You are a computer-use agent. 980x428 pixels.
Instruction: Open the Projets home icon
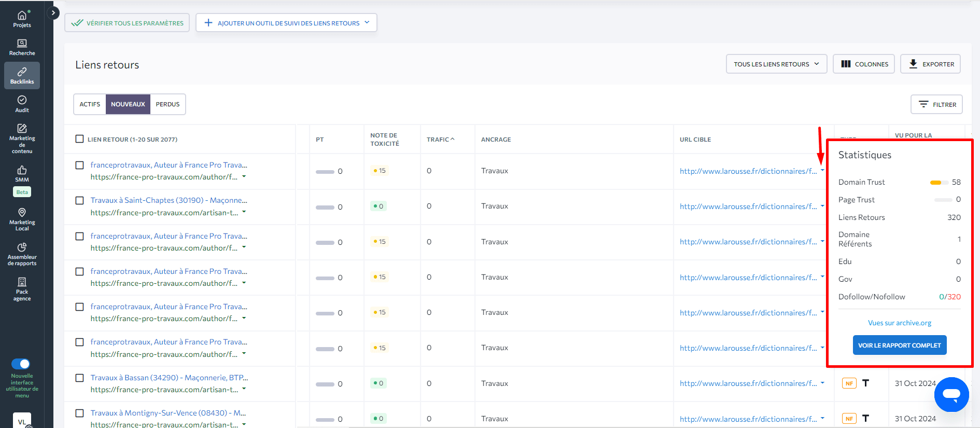coord(22,19)
